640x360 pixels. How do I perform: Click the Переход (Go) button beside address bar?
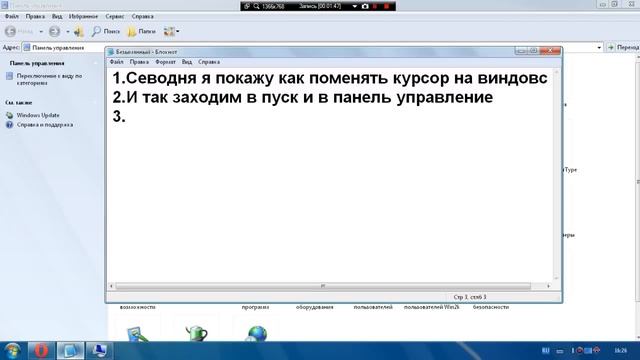(x=623, y=48)
